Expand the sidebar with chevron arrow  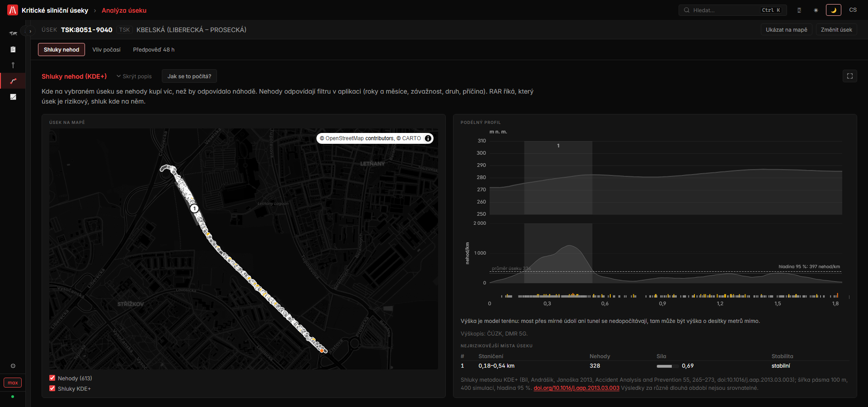coord(30,31)
